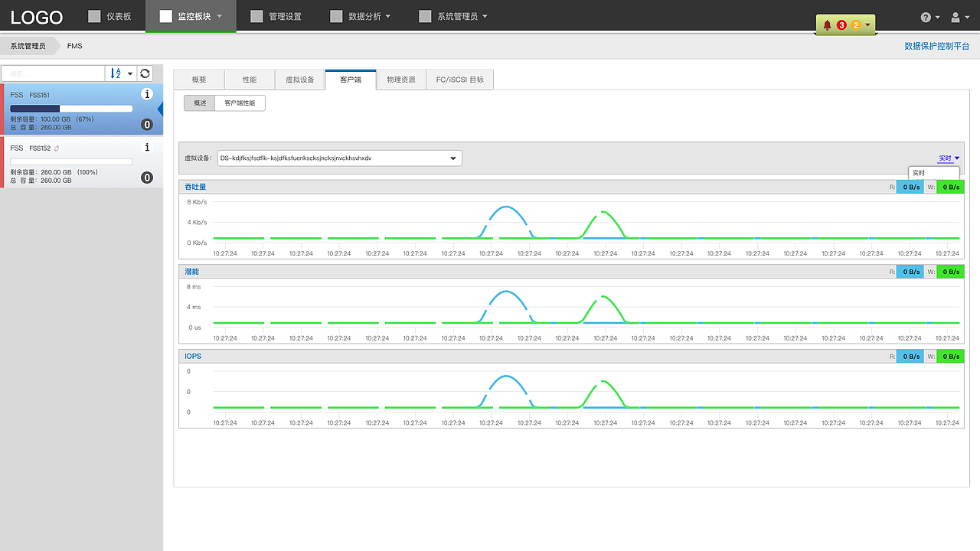Click the blue read peak in 吞吐量 chart
This screenshot has height=551, width=980.
point(505,207)
